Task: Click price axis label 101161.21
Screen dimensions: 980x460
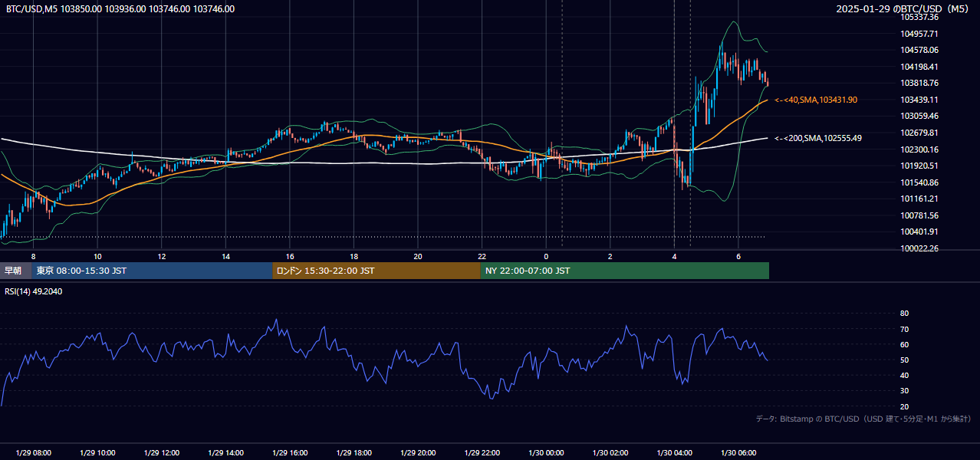Action: pos(919,199)
